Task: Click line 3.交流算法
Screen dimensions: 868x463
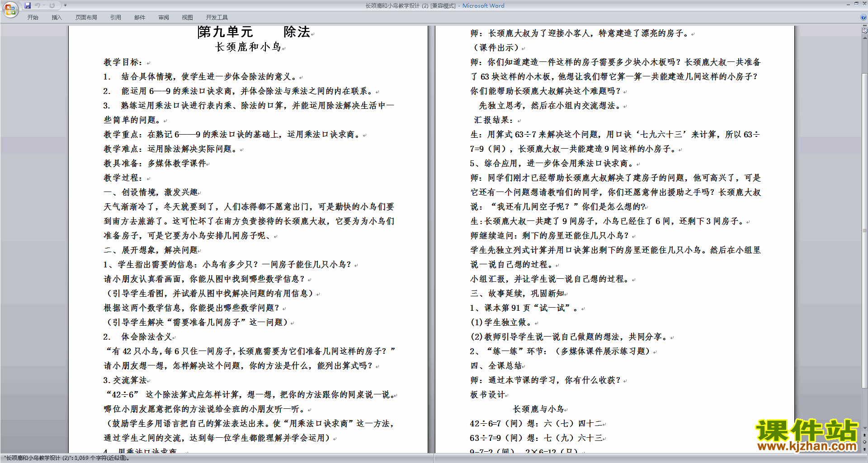Action: (x=125, y=380)
